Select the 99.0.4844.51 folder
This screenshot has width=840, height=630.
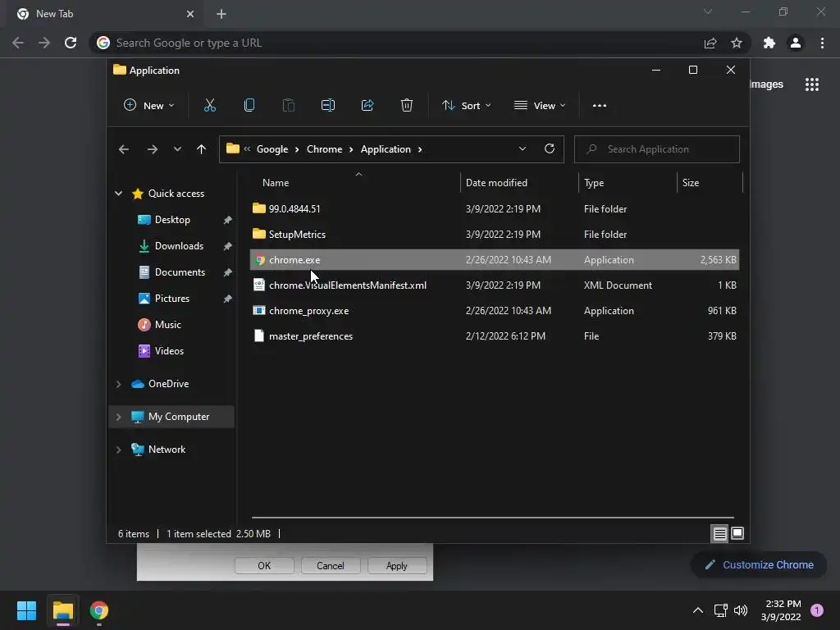(x=495, y=209)
